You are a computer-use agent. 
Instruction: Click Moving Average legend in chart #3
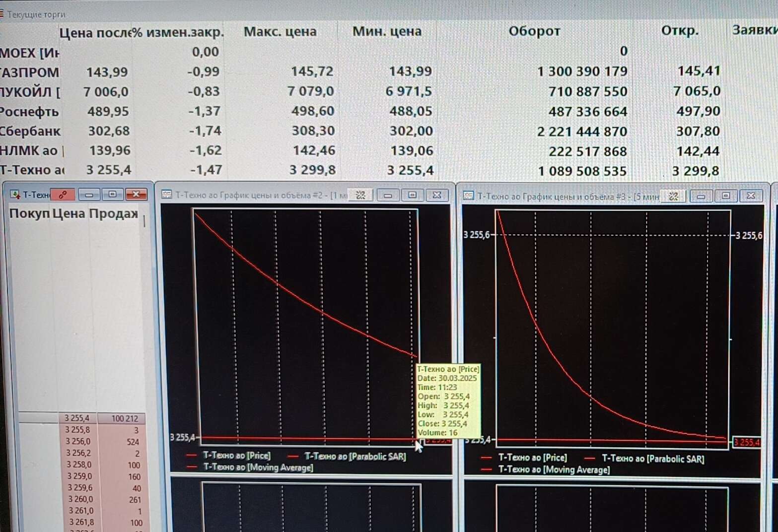(554, 469)
